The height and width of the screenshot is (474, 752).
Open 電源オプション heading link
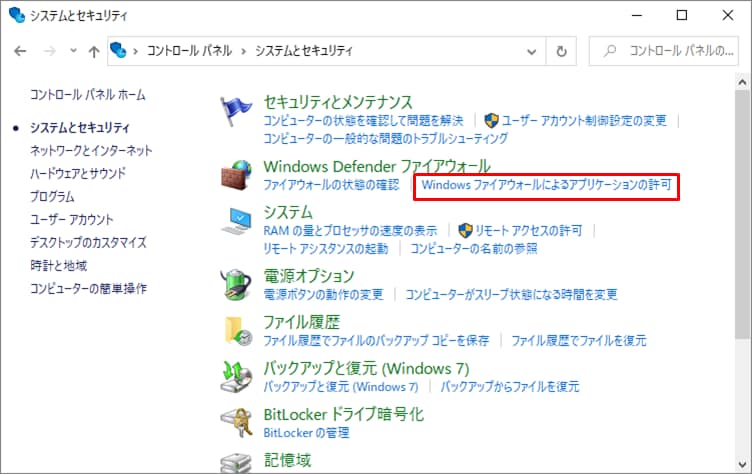[x=309, y=276]
